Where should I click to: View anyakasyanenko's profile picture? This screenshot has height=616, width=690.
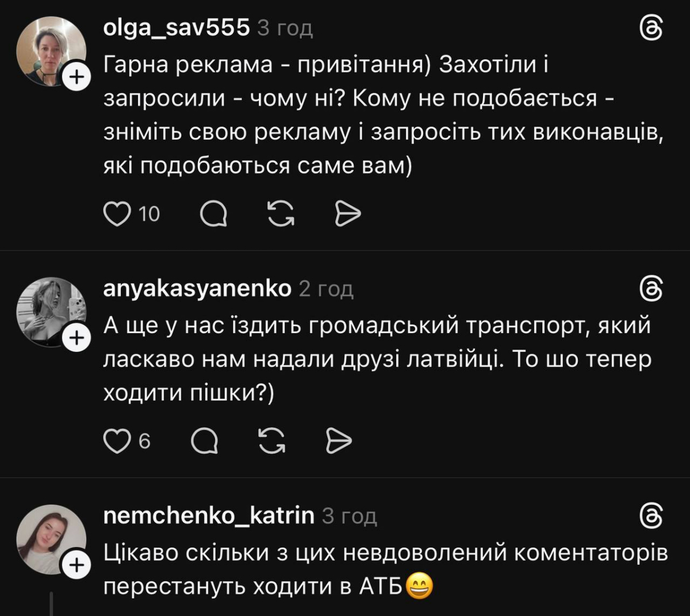pos(51,312)
